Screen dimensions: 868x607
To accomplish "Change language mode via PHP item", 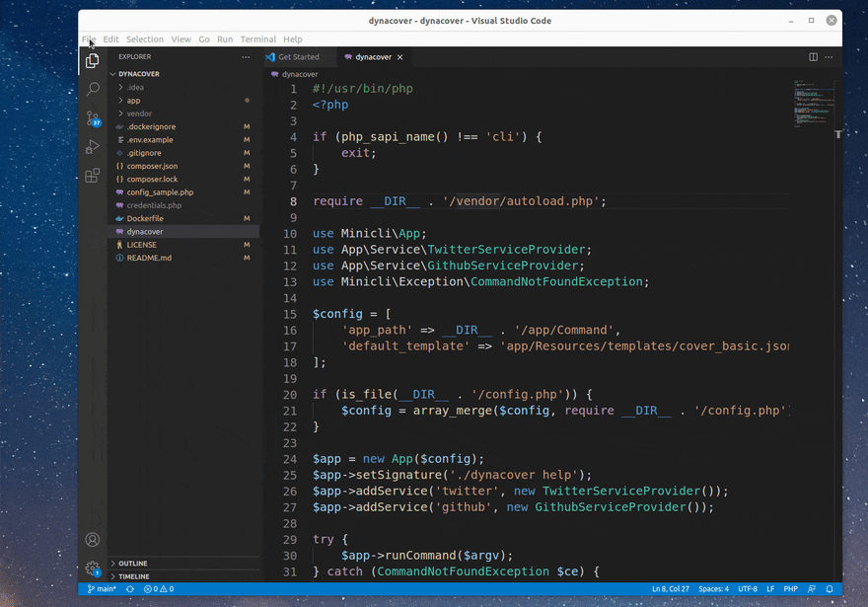I will tap(790, 588).
